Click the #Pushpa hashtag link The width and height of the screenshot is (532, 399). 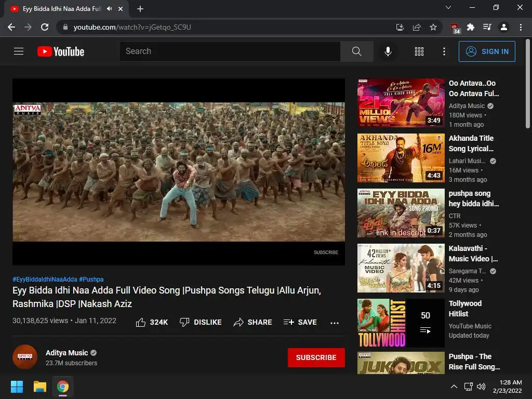coord(91,279)
